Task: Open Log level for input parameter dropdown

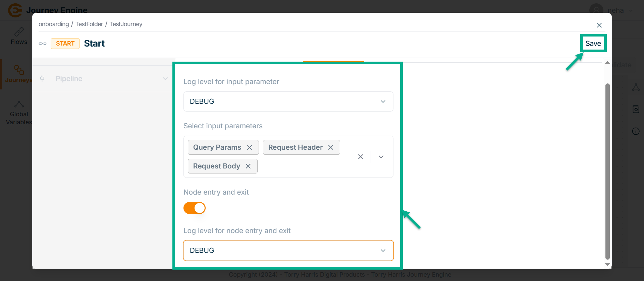Action: coord(288,101)
